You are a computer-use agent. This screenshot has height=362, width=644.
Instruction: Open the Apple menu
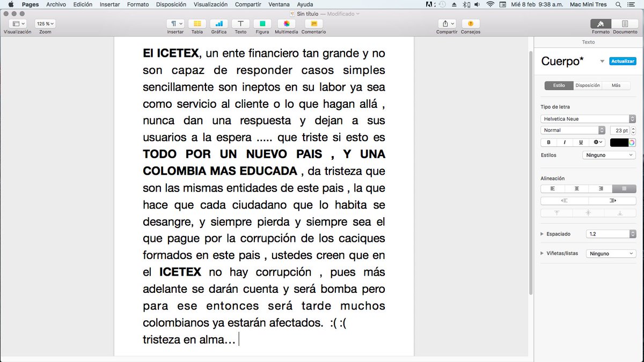(10, 4)
